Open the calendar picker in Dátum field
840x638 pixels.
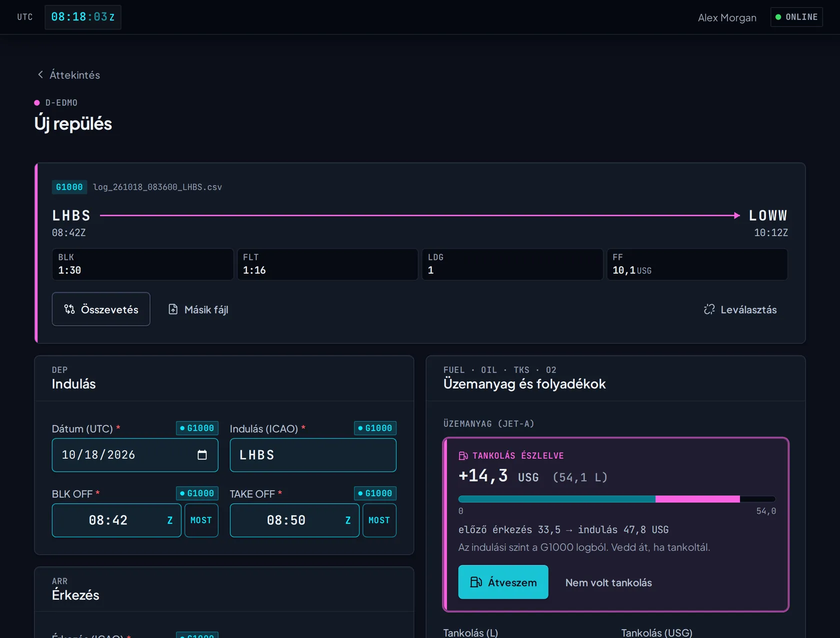coord(202,455)
